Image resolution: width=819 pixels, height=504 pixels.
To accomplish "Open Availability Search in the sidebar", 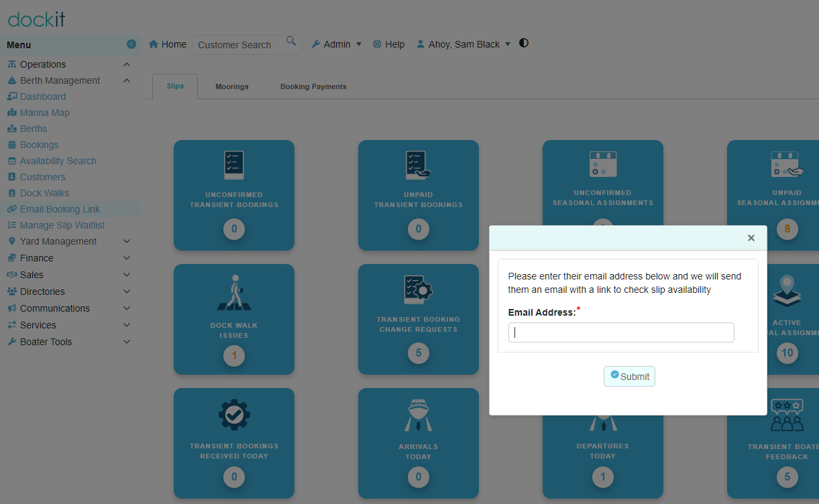I will pos(58,161).
